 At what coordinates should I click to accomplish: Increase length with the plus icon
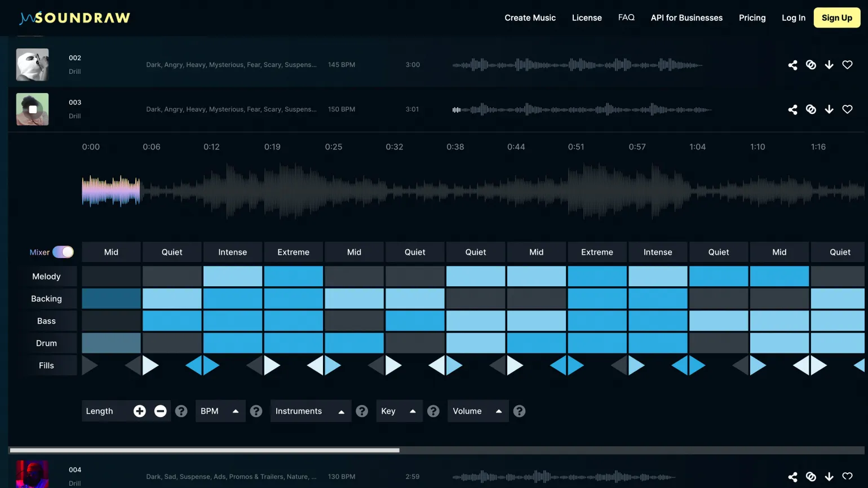tap(140, 411)
